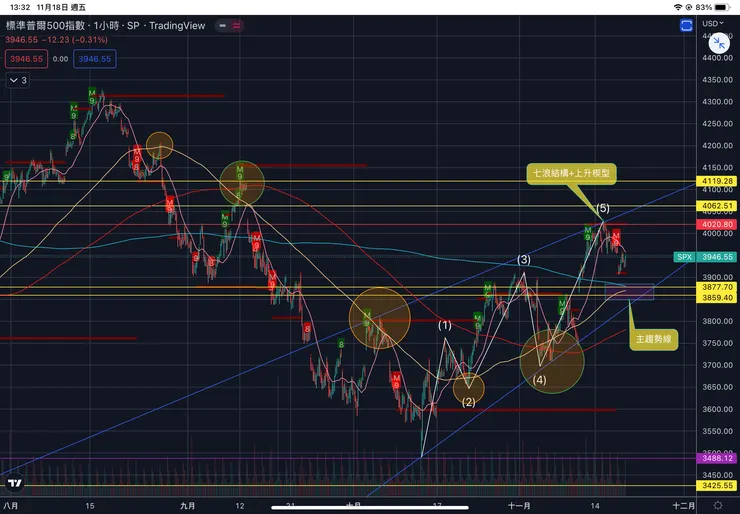Tap the red 3946.55 sell price box
The height and width of the screenshot is (514, 740).
tap(26, 59)
